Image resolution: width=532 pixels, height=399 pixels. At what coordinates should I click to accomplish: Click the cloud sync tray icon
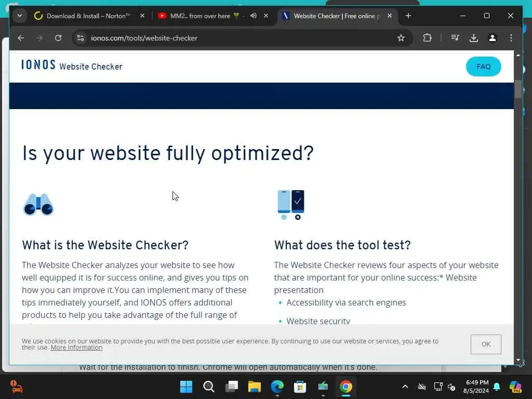pos(422,387)
